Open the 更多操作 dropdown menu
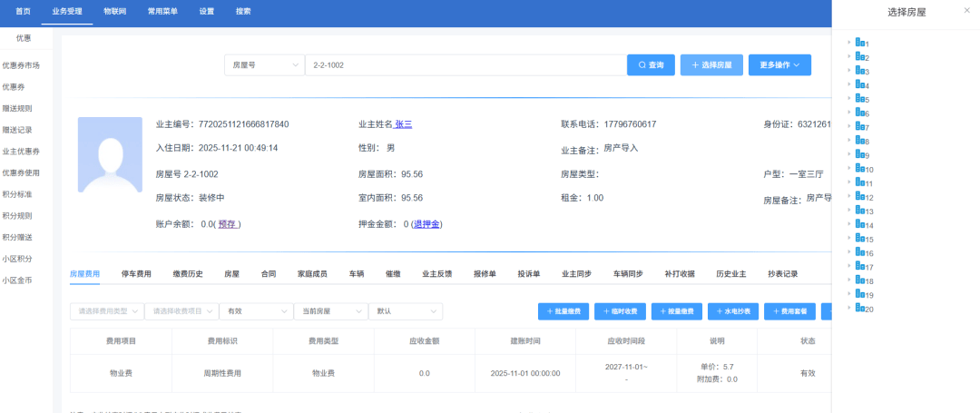The width and height of the screenshot is (980, 413). (x=779, y=65)
